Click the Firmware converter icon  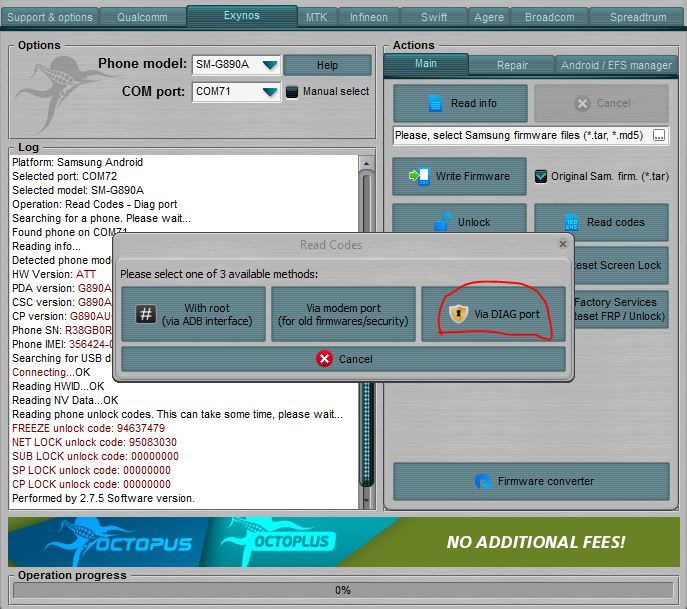(x=483, y=481)
